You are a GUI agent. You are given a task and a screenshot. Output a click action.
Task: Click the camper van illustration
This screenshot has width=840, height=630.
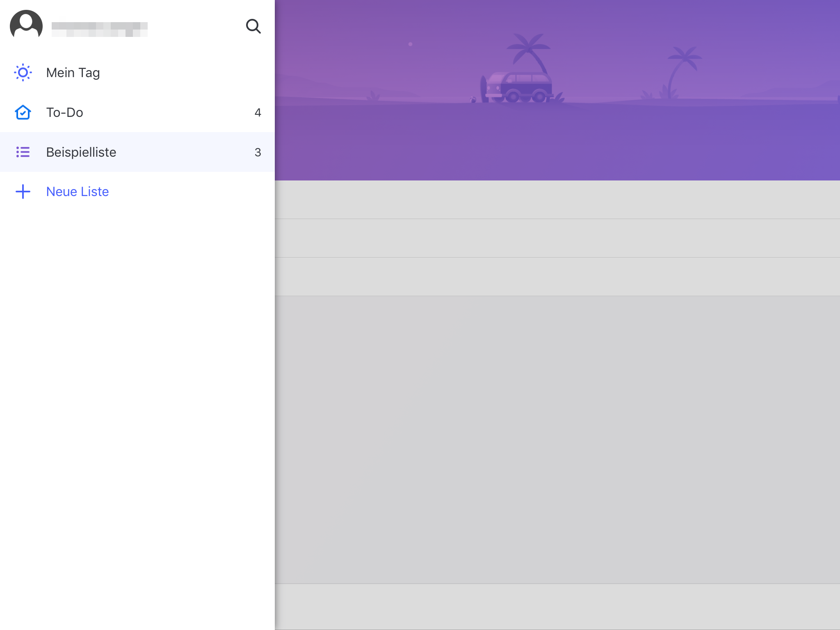(519, 87)
